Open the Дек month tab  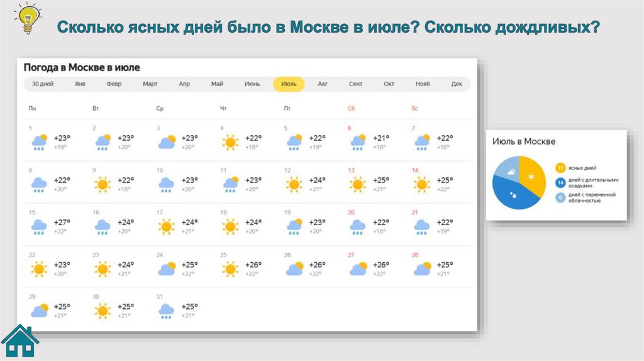(x=457, y=84)
